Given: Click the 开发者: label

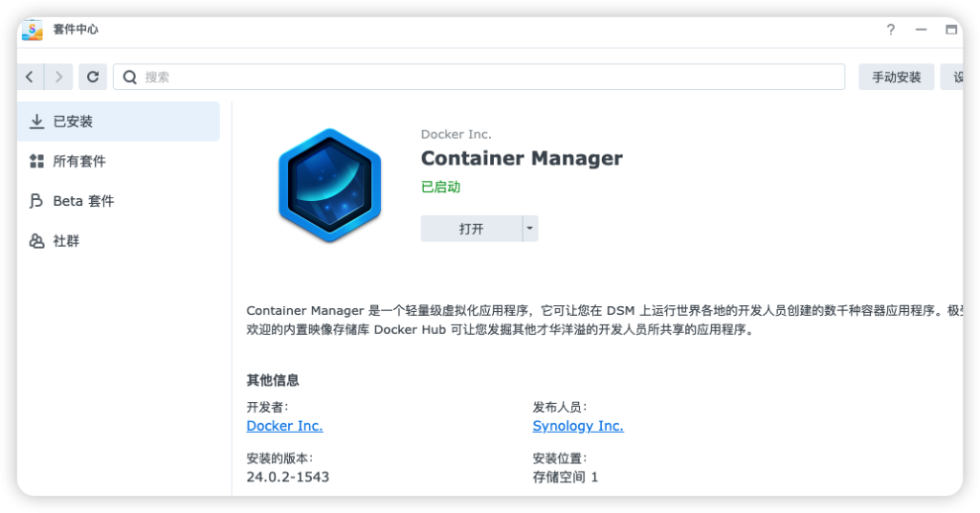Looking at the screenshot, I should (x=268, y=408).
